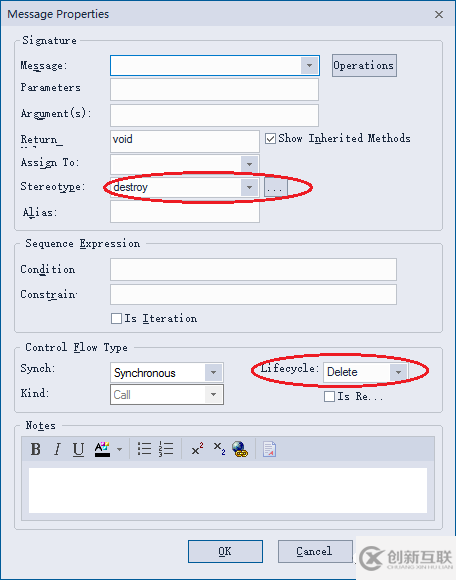
Task: Expand the Synch dropdown showing Synchronous
Action: [x=213, y=372]
